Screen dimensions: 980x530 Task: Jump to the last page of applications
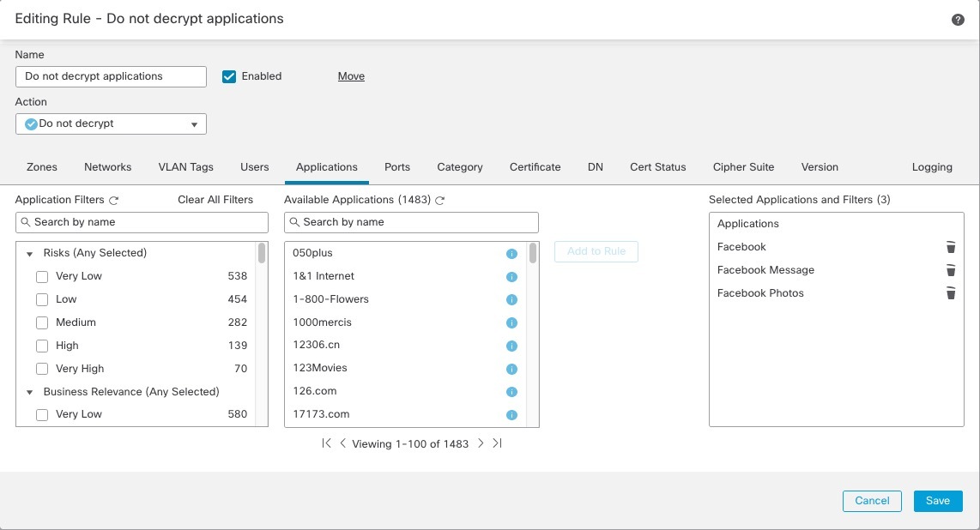(496, 443)
